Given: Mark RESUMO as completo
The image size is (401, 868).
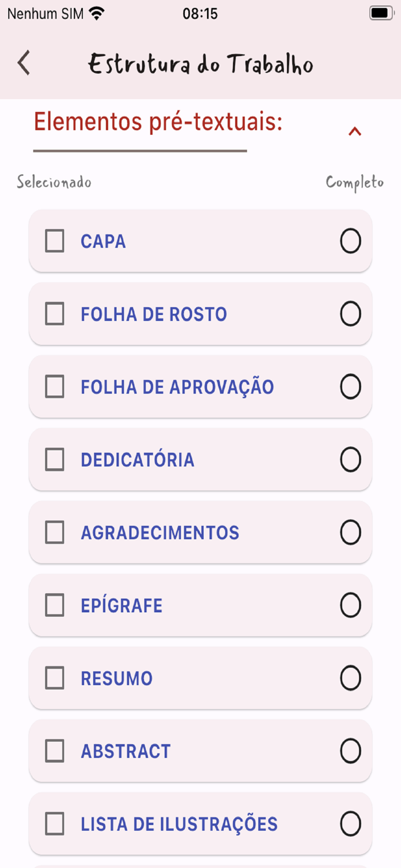Looking at the screenshot, I should coord(351,678).
